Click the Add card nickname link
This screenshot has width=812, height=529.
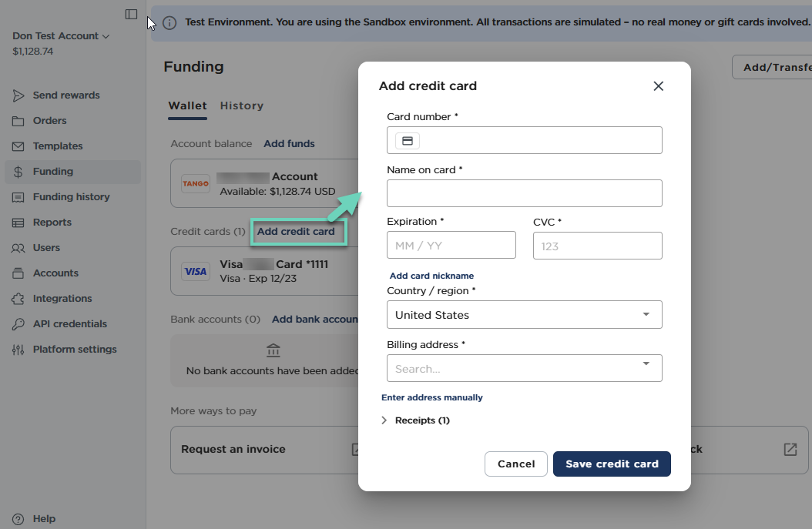pyautogui.click(x=431, y=276)
